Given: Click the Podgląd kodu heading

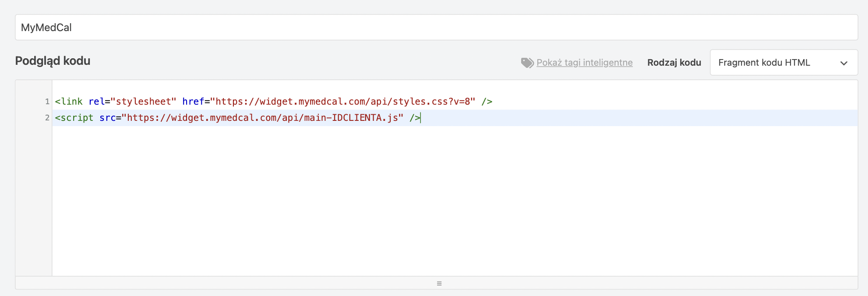Looking at the screenshot, I should [53, 61].
